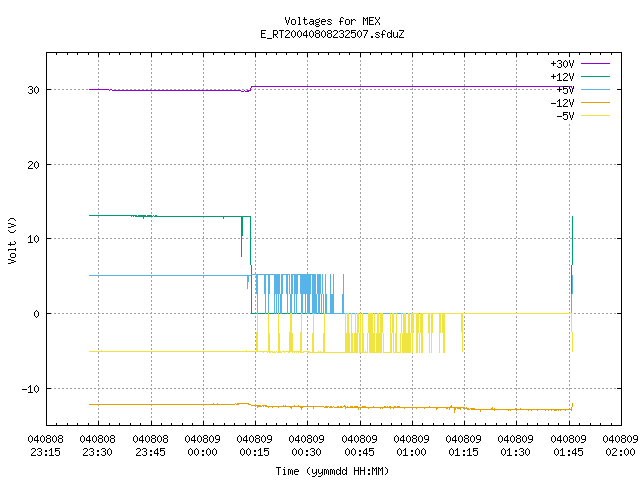Screen dimensions: 640x480
Task: Select the filename E_RT20040808232507.sfduZ subtitle
Action: (x=332, y=34)
